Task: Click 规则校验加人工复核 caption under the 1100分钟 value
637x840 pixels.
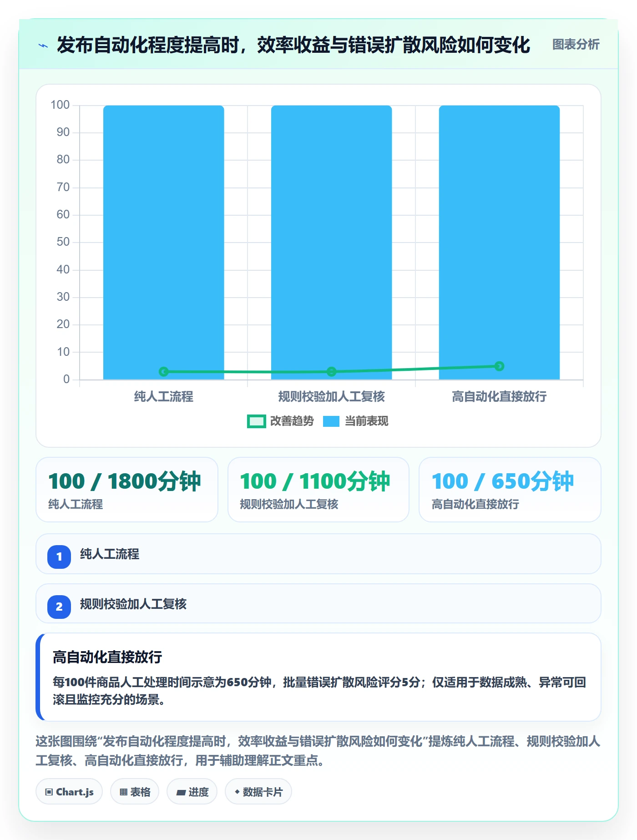Action: pos(289,504)
